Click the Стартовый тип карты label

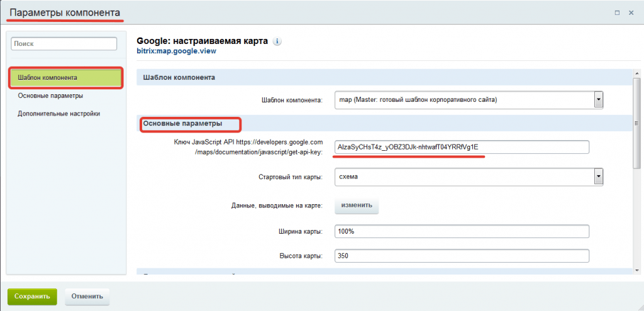click(x=291, y=177)
